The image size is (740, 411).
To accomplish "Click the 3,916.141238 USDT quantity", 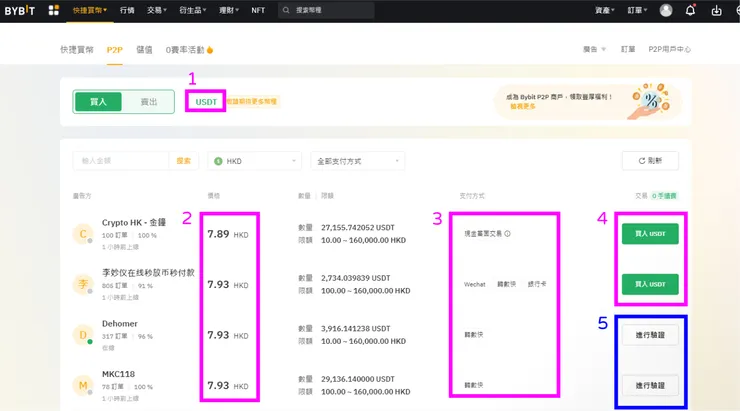I will click(x=355, y=328).
